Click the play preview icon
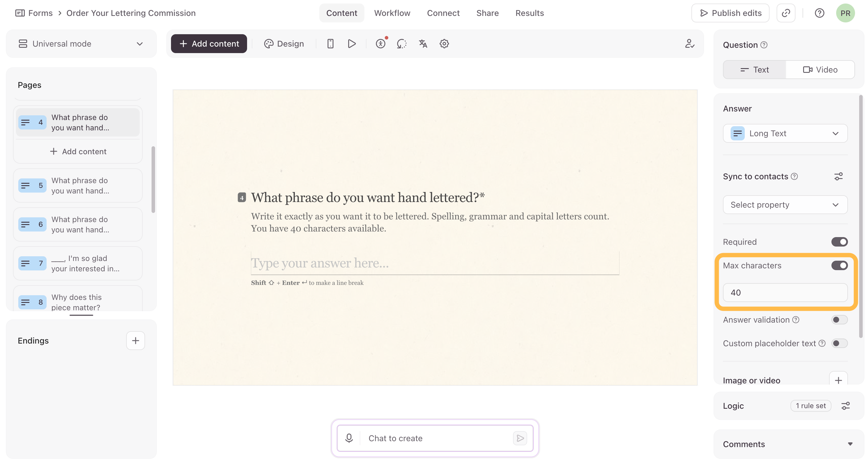 pyautogui.click(x=351, y=44)
